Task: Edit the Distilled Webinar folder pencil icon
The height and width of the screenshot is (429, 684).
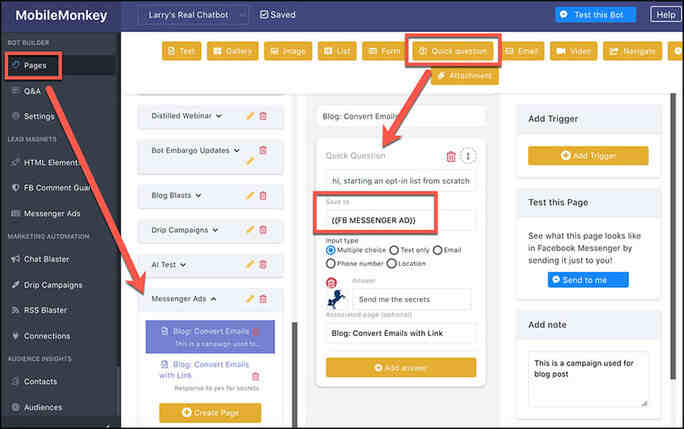Action: pos(250,116)
